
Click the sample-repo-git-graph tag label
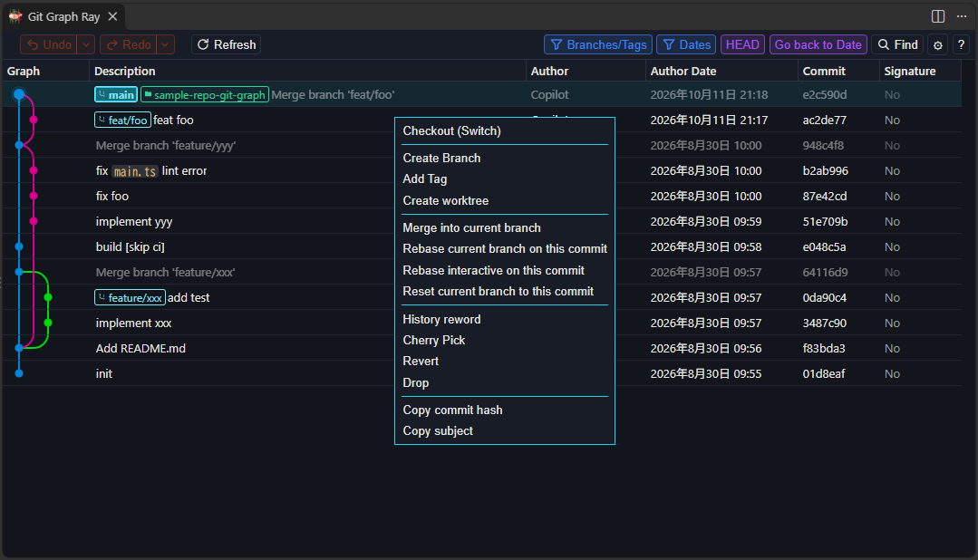pos(205,95)
